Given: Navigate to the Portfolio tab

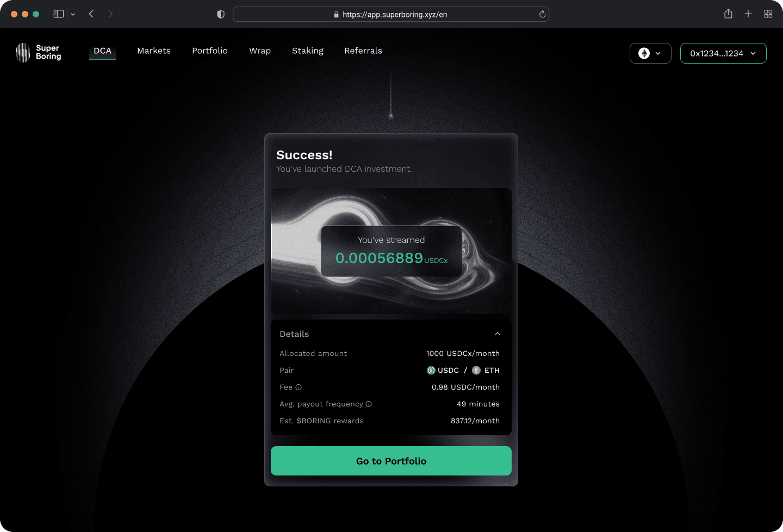Looking at the screenshot, I should click(x=210, y=51).
